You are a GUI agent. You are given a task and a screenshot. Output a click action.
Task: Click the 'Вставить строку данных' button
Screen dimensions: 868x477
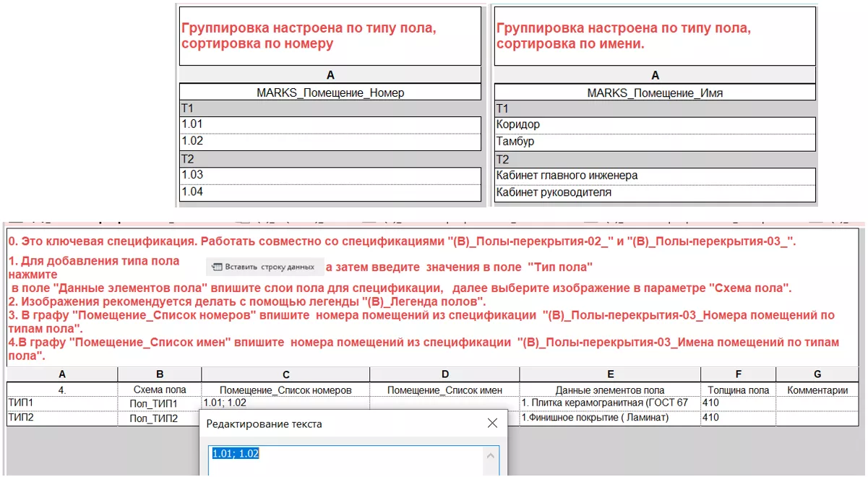pos(265,267)
